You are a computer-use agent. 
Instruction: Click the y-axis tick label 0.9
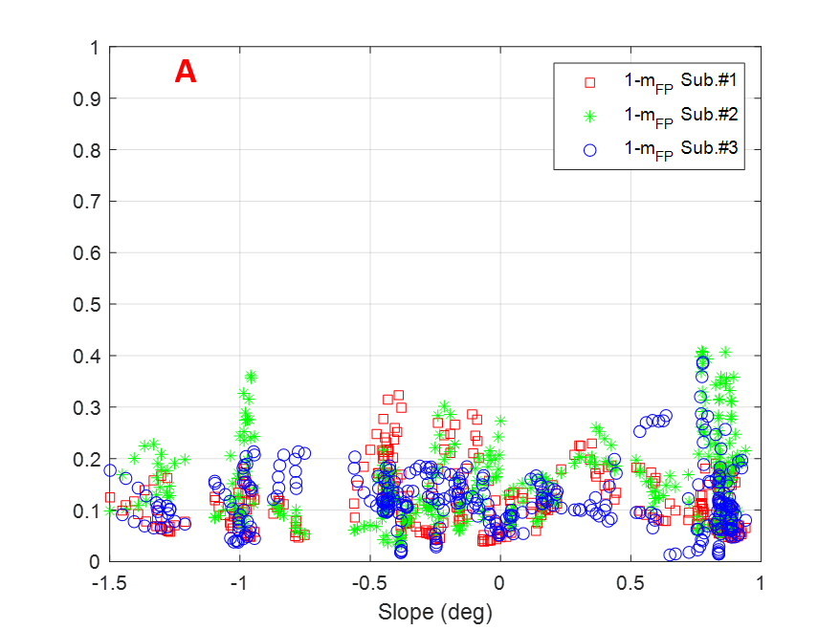[87, 99]
